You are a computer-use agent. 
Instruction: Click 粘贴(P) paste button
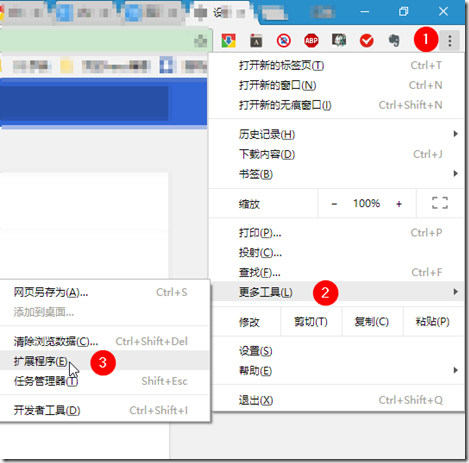click(433, 322)
